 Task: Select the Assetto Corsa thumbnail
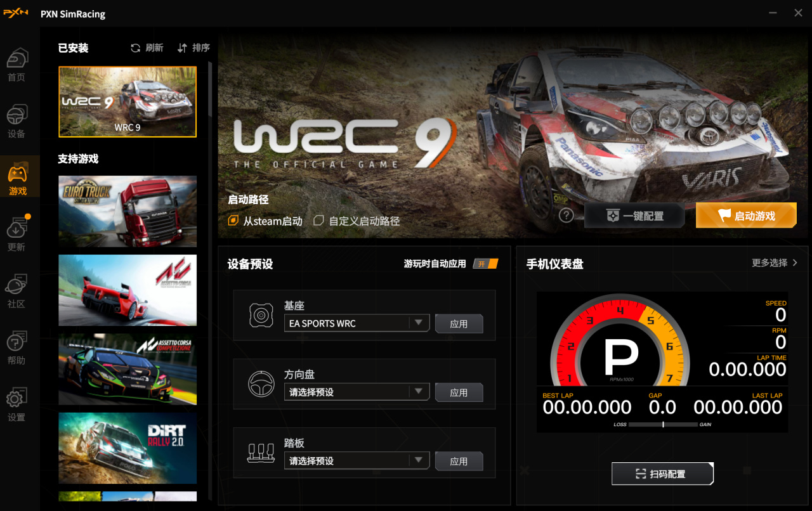coord(128,290)
